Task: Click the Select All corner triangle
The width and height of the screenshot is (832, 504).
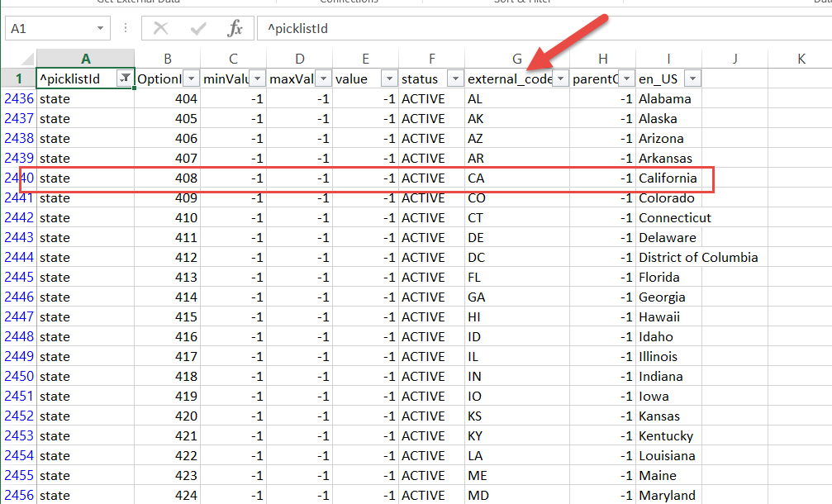Action: (27, 58)
